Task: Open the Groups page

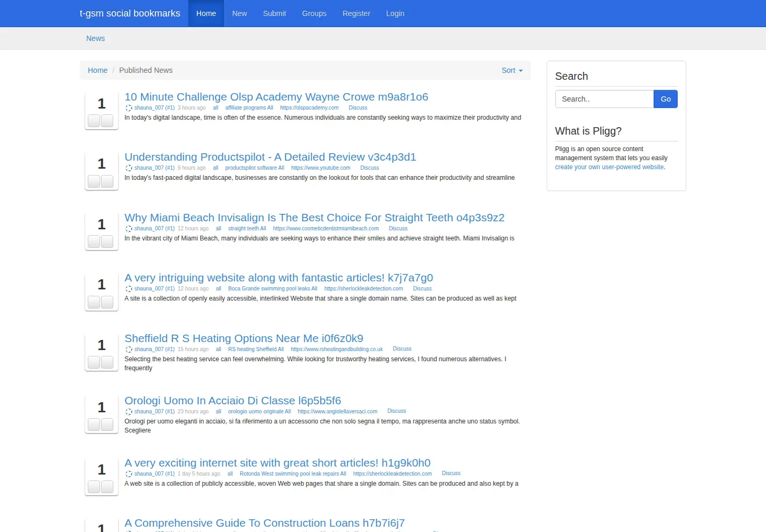Action: click(x=314, y=13)
